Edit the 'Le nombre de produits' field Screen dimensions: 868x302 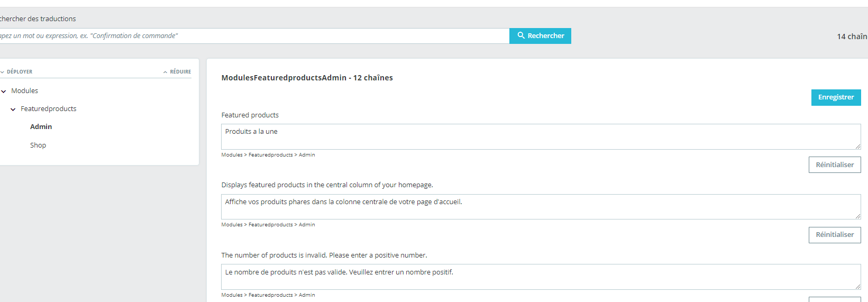coord(541,277)
